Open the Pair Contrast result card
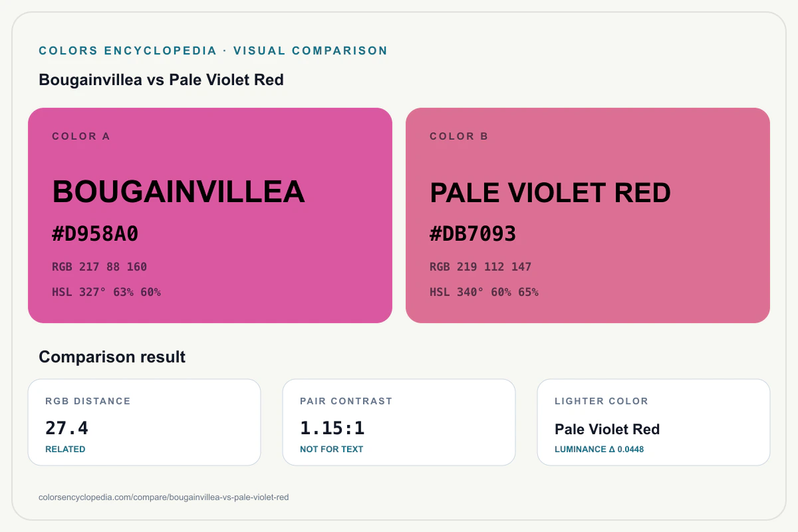The height and width of the screenshot is (532, 798). [399, 422]
